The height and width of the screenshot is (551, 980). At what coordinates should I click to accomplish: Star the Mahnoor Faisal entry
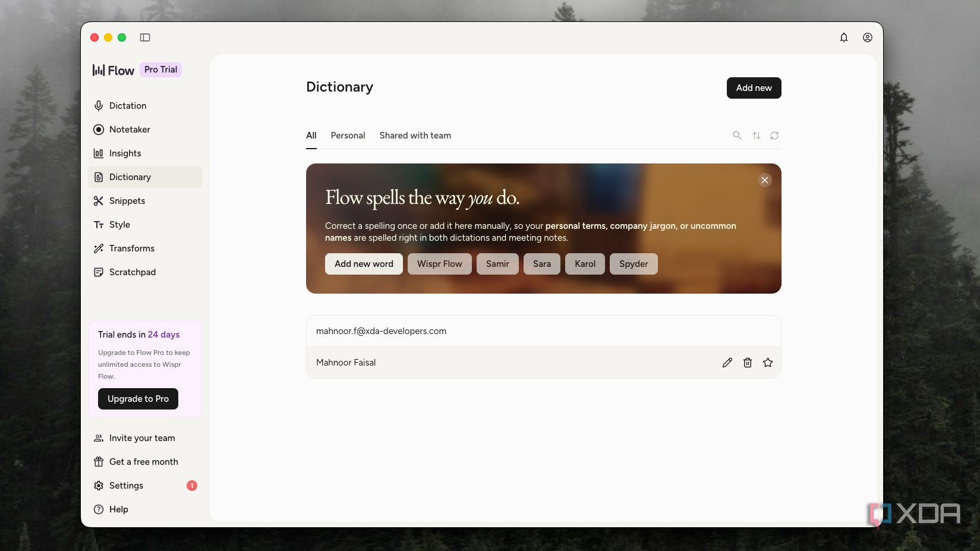click(x=768, y=363)
